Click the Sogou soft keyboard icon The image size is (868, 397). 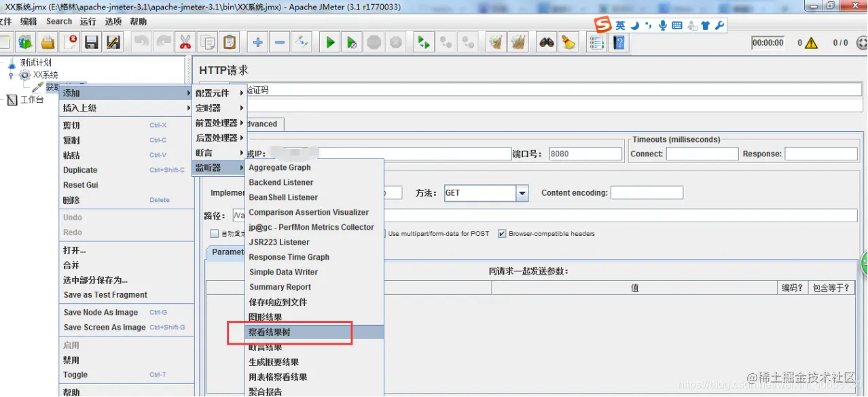677,25
